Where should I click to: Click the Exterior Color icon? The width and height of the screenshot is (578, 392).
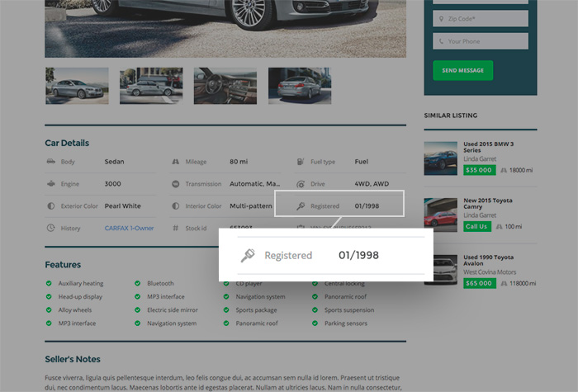(x=50, y=206)
